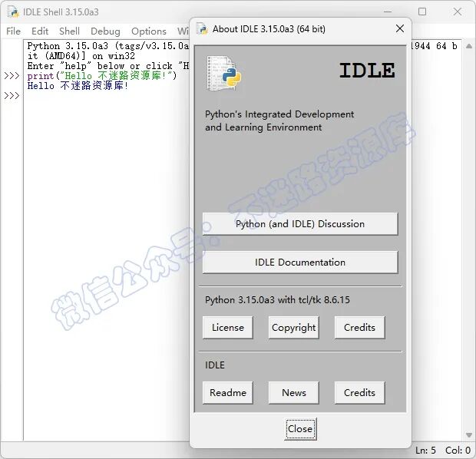The width and height of the screenshot is (476, 459).
Task: Open the Debug menu
Action: pos(105,31)
